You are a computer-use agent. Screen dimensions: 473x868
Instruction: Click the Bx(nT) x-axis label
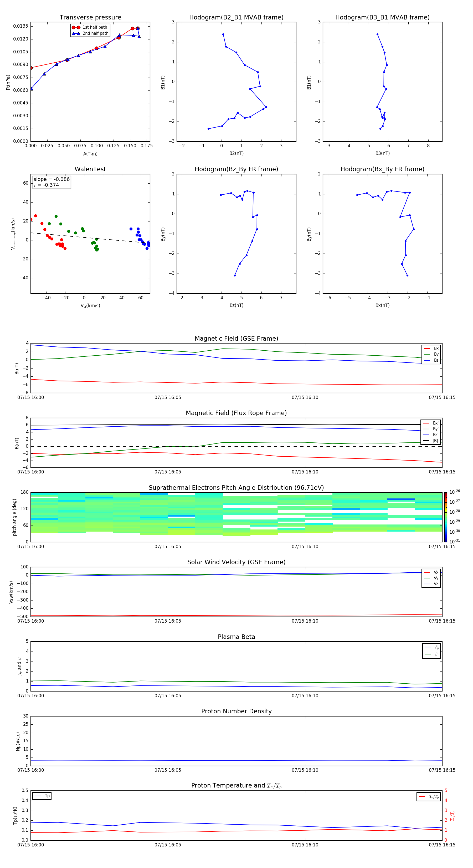[x=382, y=305]
